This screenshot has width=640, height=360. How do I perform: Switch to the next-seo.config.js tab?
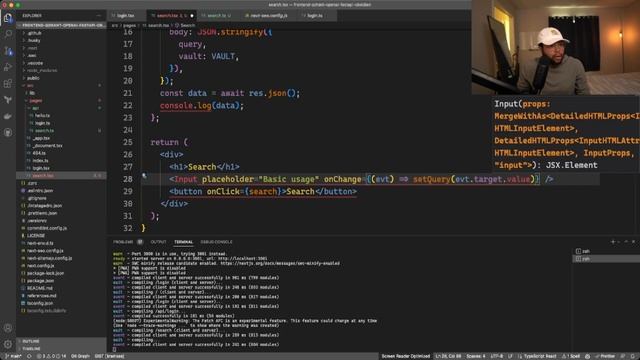point(269,16)
